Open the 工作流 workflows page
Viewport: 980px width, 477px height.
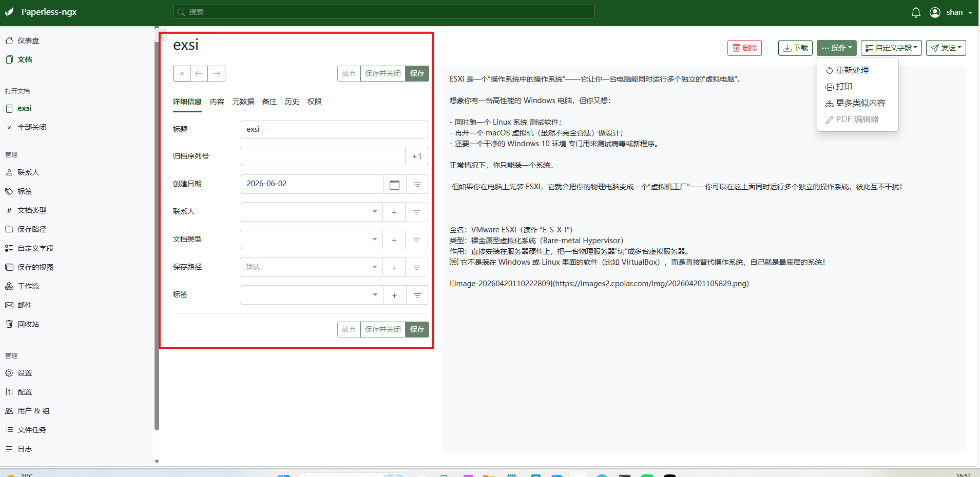coord(23,286)
